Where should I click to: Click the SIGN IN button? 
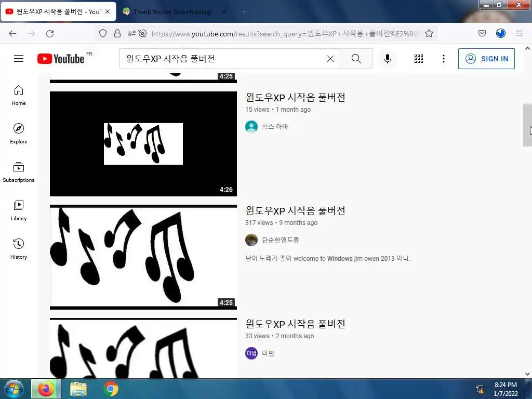point(486,59)
